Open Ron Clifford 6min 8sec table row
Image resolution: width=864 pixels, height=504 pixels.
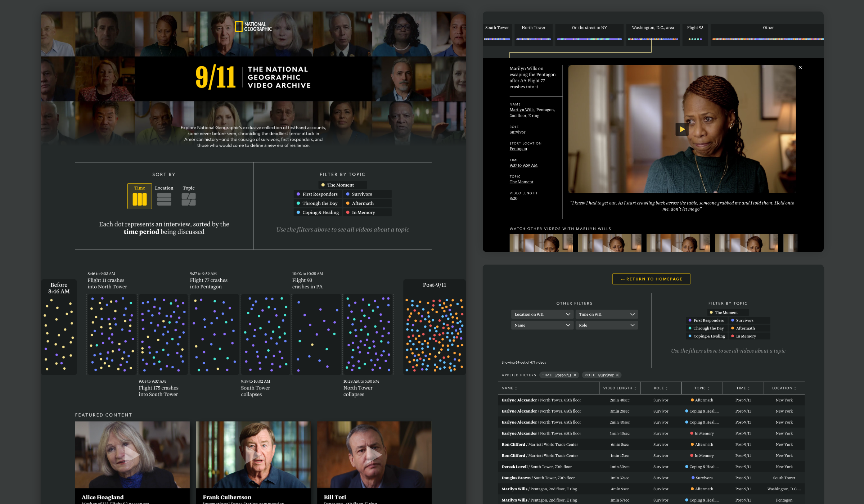coord(651,445)
